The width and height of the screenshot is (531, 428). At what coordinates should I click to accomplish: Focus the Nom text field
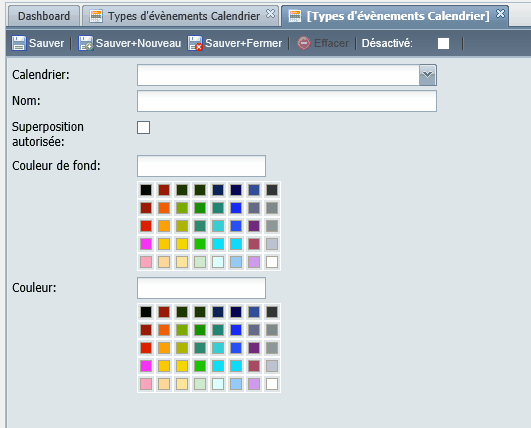(x=287, y=101)
